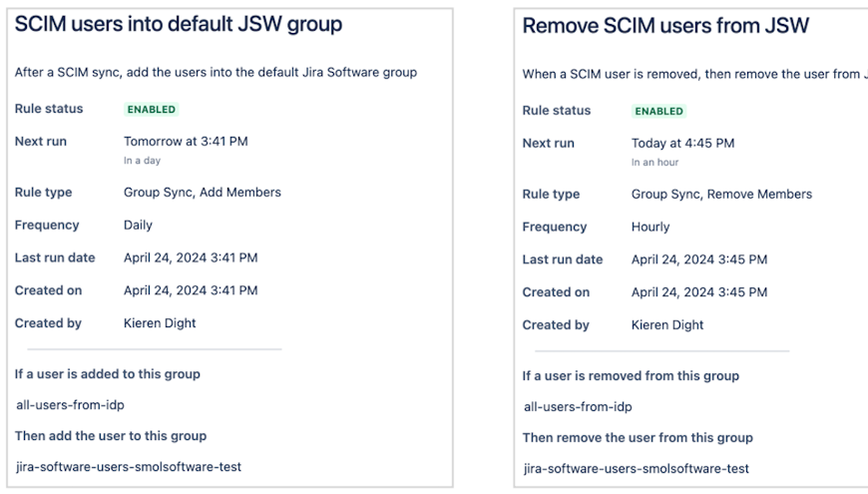Click the 'Remove SCIM users from JSW' title

click(665, 26)
